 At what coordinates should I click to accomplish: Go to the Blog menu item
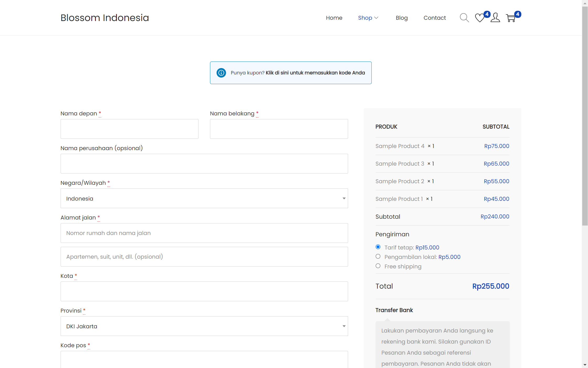click(x=401, y=18)
